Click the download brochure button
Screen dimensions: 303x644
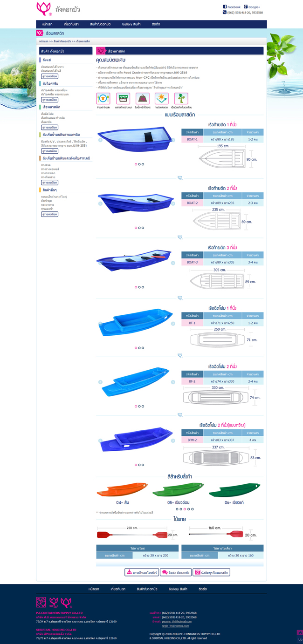[x=142, y=572]
